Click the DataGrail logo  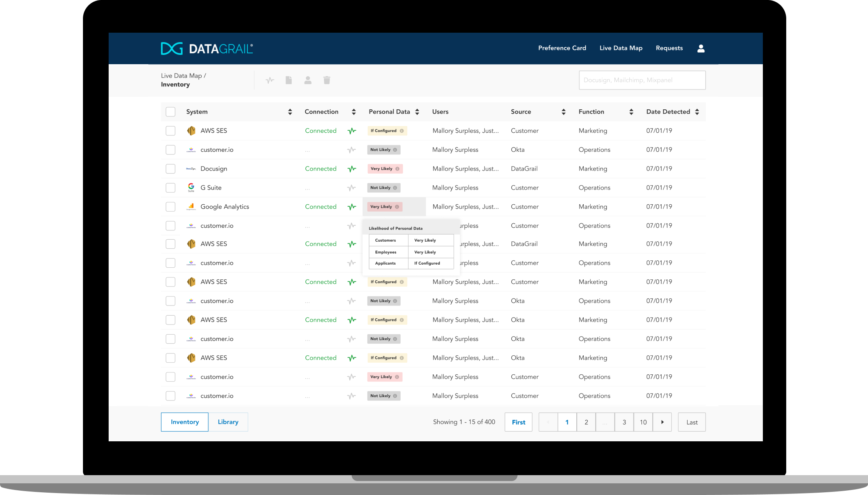coord(207,49)
